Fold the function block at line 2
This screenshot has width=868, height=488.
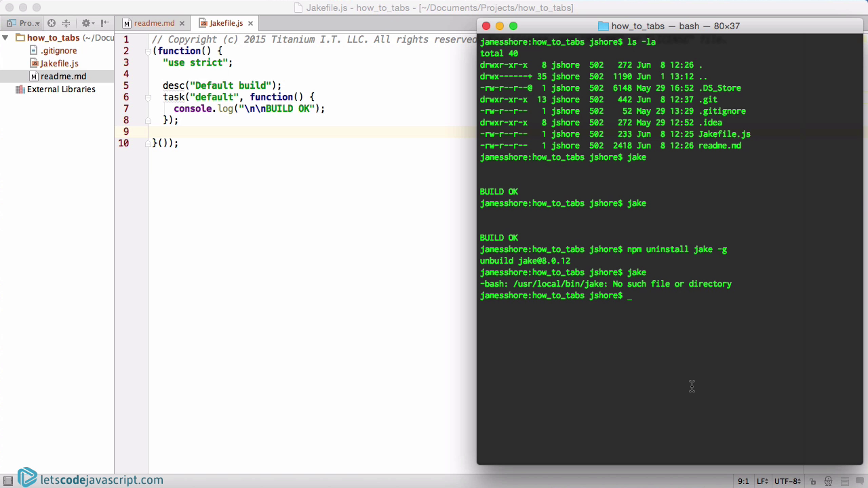148,51
